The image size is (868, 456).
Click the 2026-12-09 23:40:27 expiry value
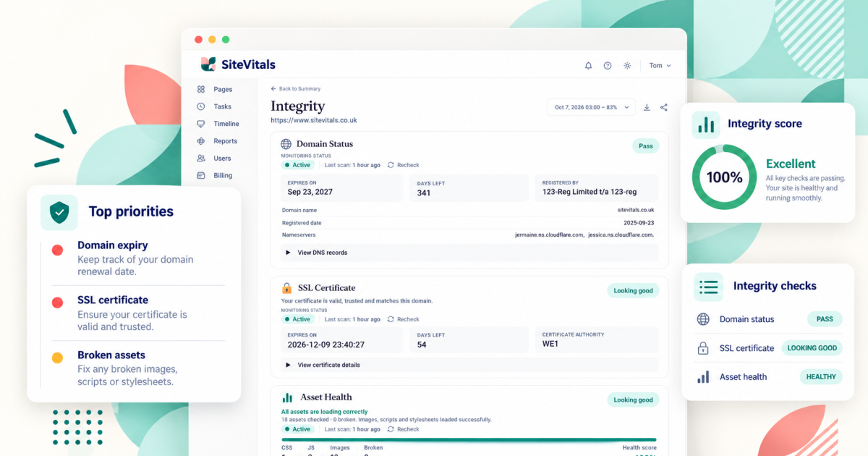[325, 345]
